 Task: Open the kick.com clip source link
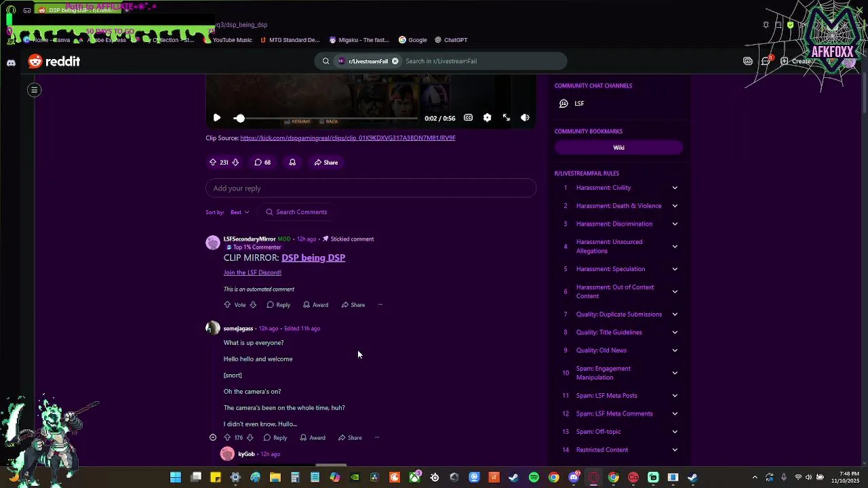coord(348,138)
